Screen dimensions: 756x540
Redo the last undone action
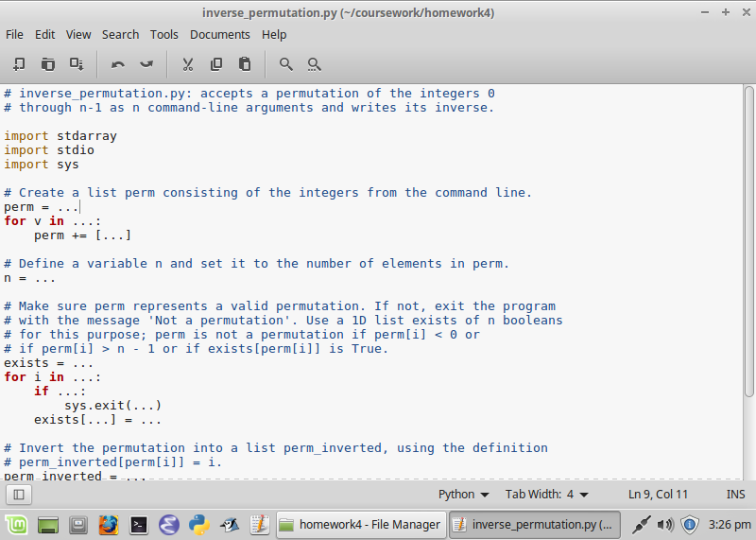146,64
